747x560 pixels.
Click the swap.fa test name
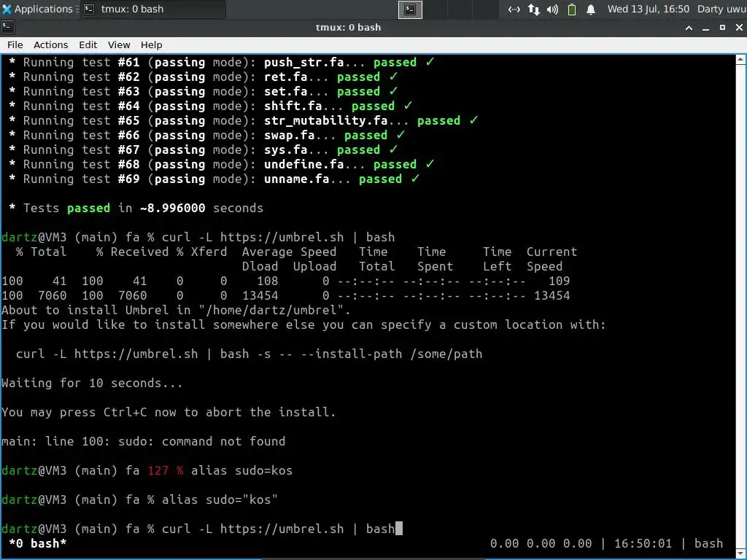(289, 135)
